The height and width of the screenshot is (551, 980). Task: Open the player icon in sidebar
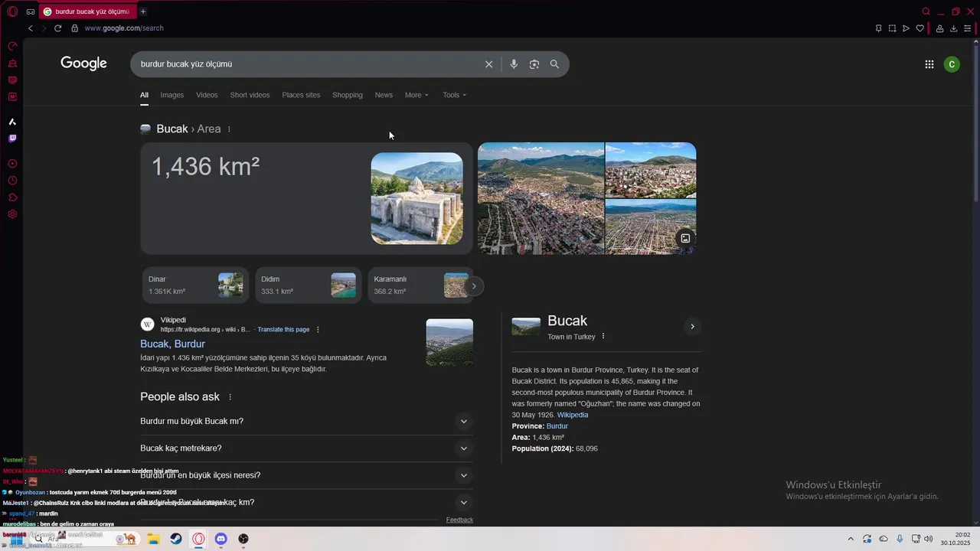click(12, 164)
